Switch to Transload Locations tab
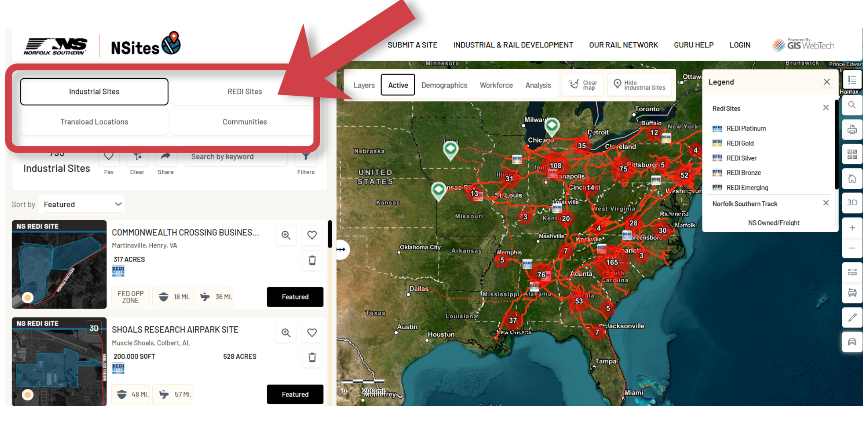 (x=94, y=122)
